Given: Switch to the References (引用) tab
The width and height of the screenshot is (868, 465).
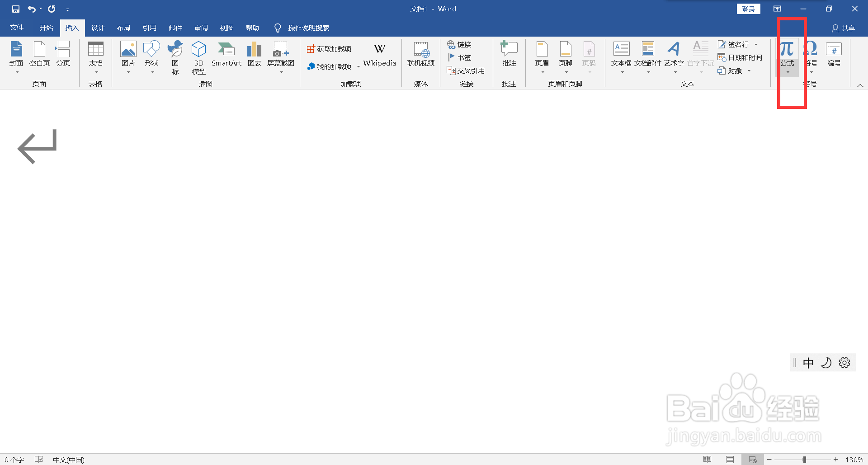Looking at the screenshot, I should 149,28.
